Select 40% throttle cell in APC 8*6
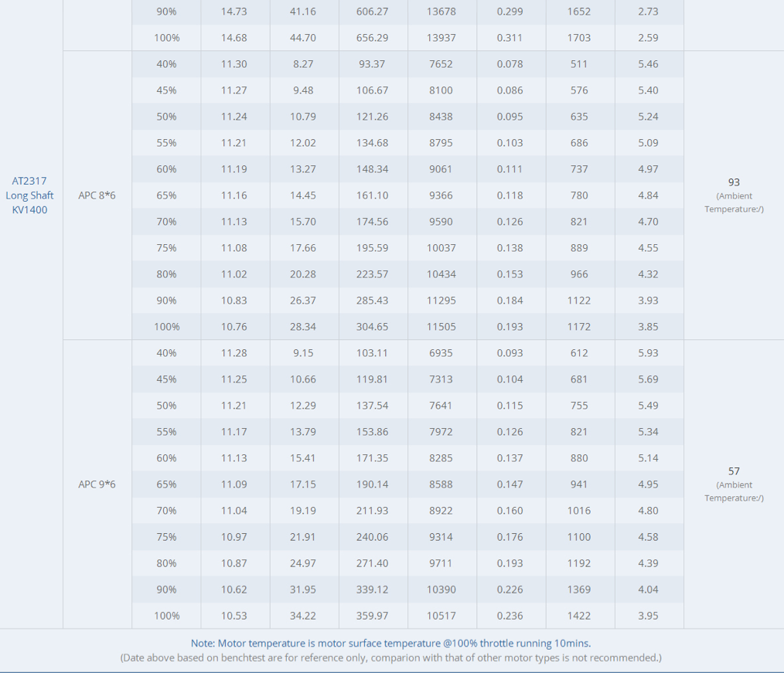Viewport: 784px width, 673px height. click(166, 64)
